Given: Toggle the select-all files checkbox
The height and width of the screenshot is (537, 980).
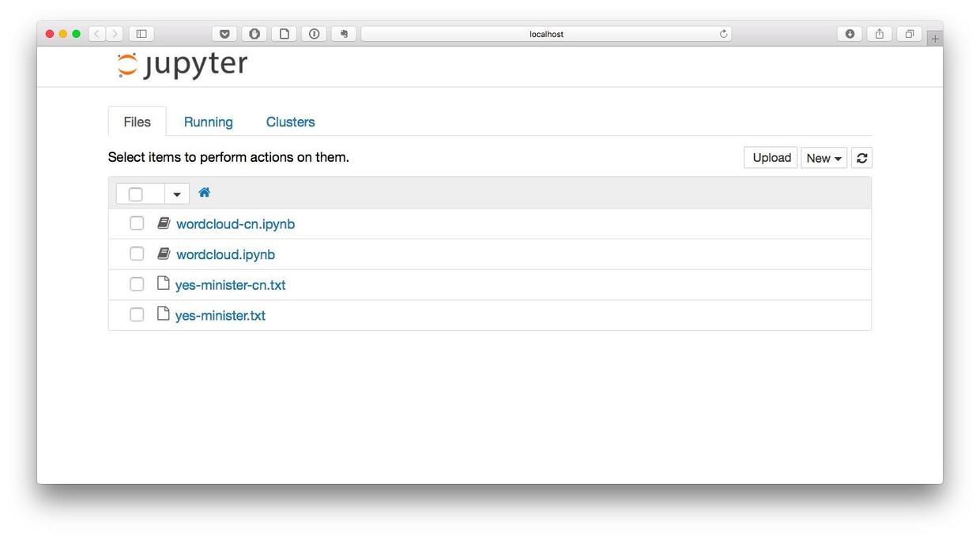Looking at the screenshot, I should [136, 194].
